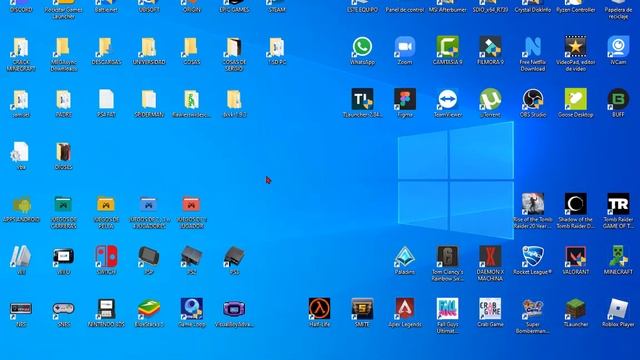The image size is (640, 360).
Task: Open the Goose Desktop shortcut
Action: coord(576,100)
